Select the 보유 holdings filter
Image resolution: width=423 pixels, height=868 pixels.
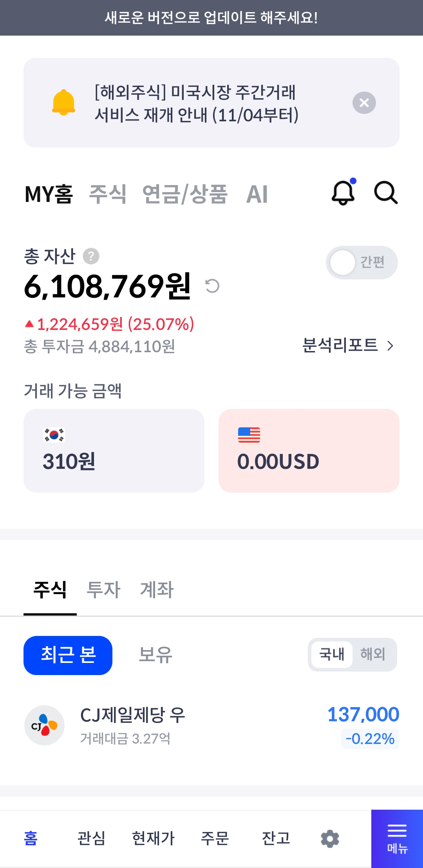point(155,655)
